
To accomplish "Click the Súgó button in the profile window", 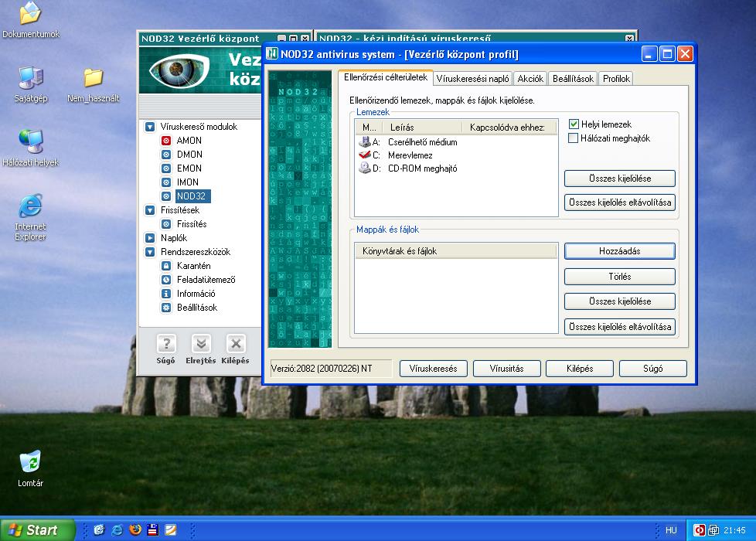I will point(653,369).
